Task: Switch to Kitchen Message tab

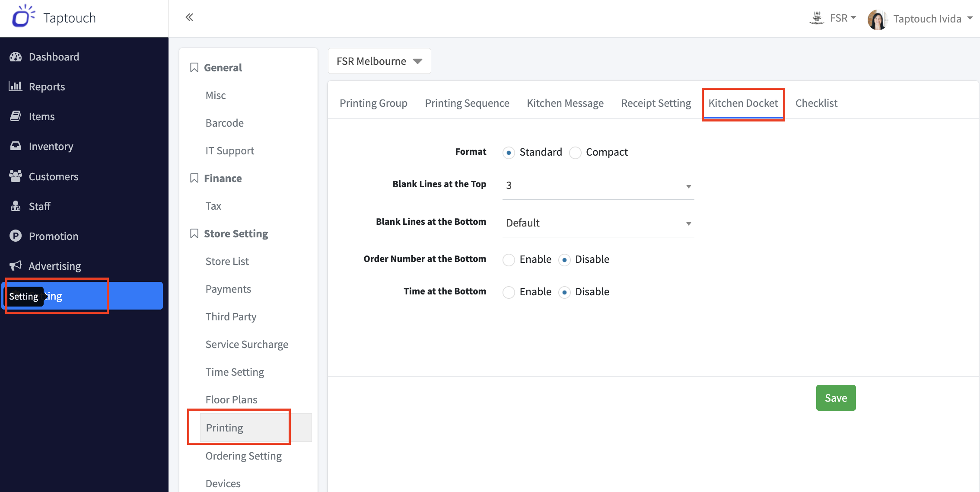Action: pyautogui.click(x=565, y=103)
